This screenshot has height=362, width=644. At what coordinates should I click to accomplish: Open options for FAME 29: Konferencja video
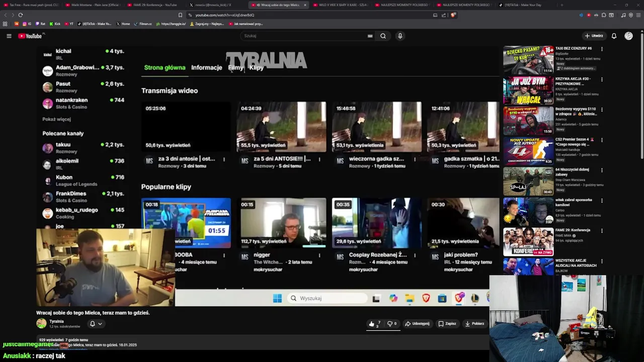point(602,230)
